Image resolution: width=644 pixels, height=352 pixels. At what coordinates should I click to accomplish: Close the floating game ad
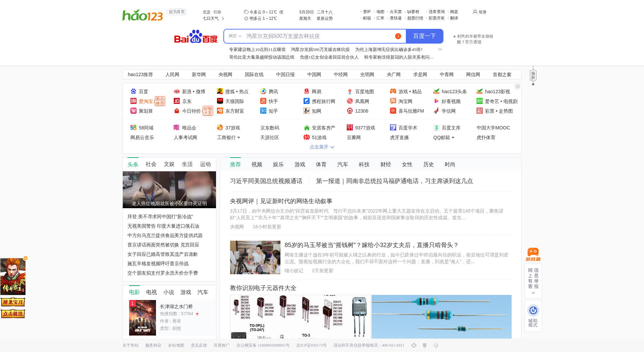click(25, 258)
